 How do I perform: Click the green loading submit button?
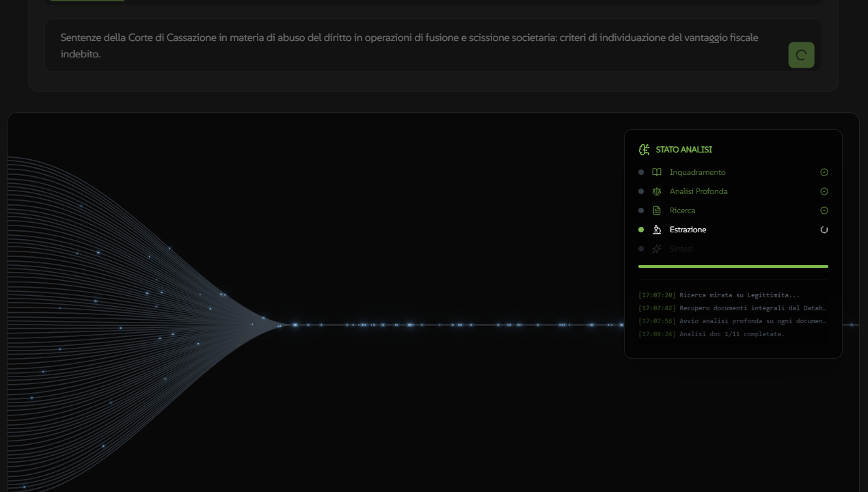coord(801,55)
